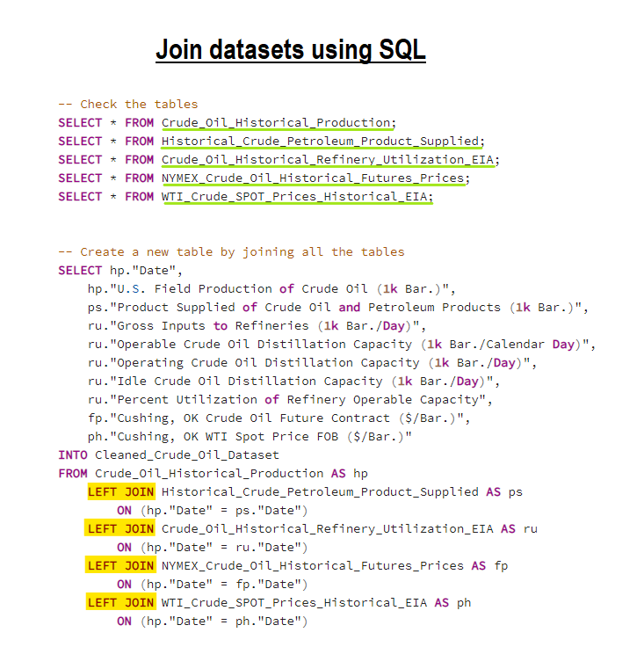The width and height of the screenshot is (644, 647).
Task: Click the '-- Create a new table' comment
Action: 231,251
